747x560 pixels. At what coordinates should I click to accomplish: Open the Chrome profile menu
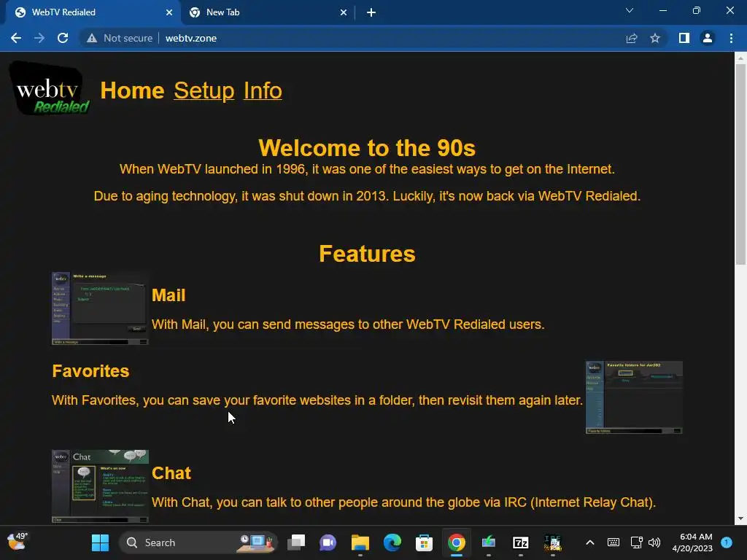point(708,38)
